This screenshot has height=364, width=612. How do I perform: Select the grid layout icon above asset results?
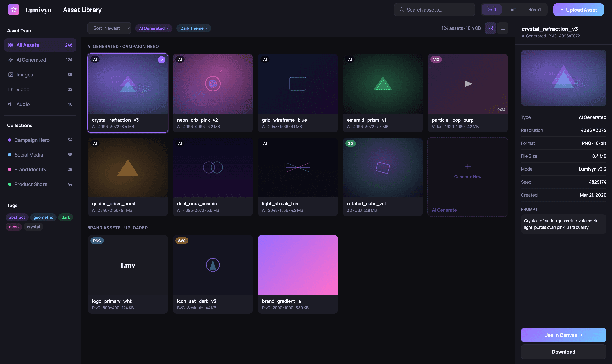pos(491,28)
